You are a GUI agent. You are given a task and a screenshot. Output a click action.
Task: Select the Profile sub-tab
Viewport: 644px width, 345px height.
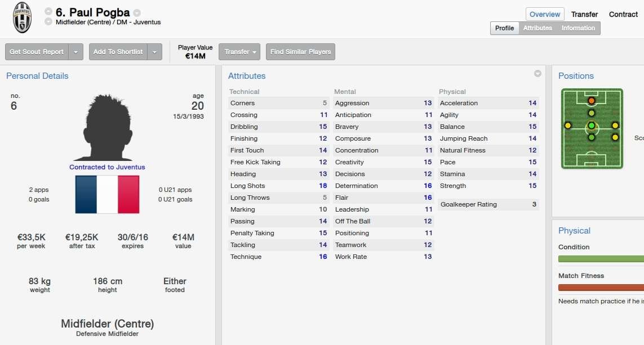click(x=504, y=28)
